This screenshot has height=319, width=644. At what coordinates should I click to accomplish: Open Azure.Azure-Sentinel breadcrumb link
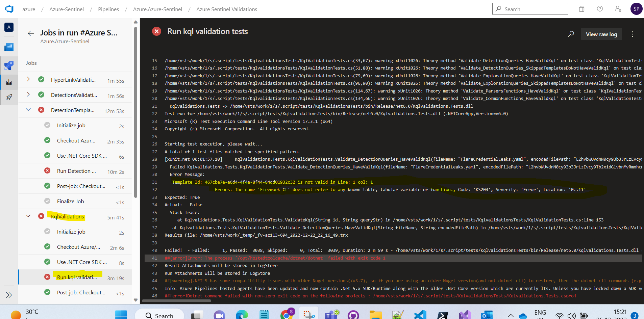point(157,9)
